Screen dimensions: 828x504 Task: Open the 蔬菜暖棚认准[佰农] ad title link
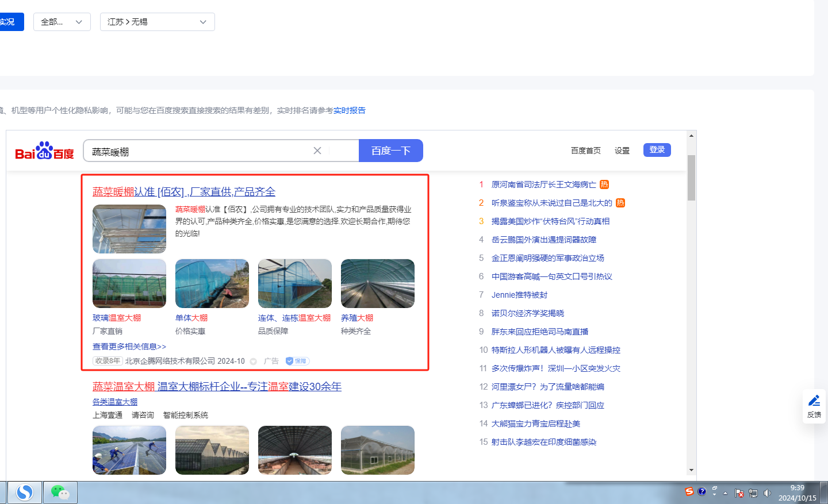(184, 192)
